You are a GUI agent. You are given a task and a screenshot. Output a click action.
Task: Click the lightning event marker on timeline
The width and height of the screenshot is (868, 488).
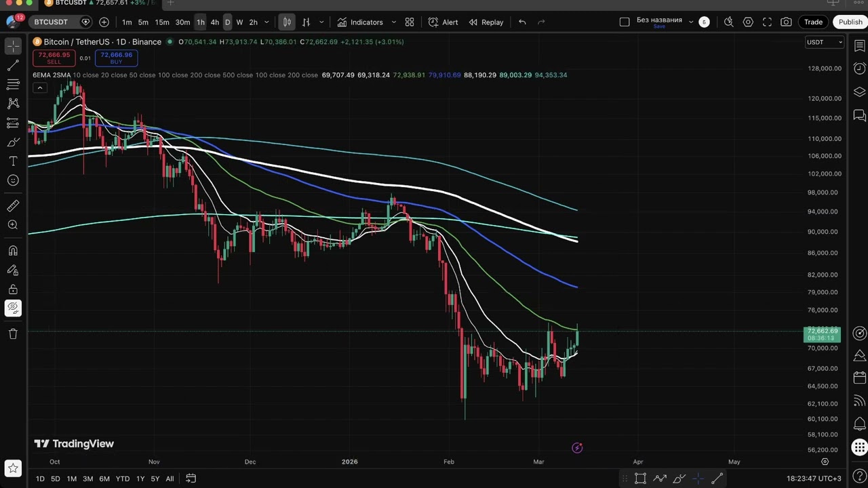577,447
